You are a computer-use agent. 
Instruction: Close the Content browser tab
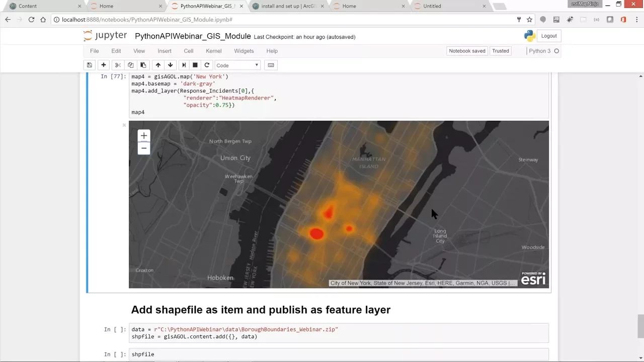coord(79,6)
